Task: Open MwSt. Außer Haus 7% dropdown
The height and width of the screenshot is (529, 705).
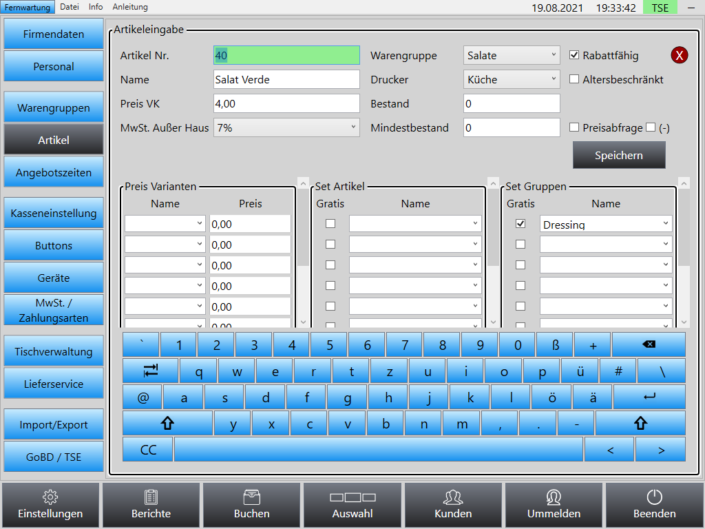Action: [286, 128]
